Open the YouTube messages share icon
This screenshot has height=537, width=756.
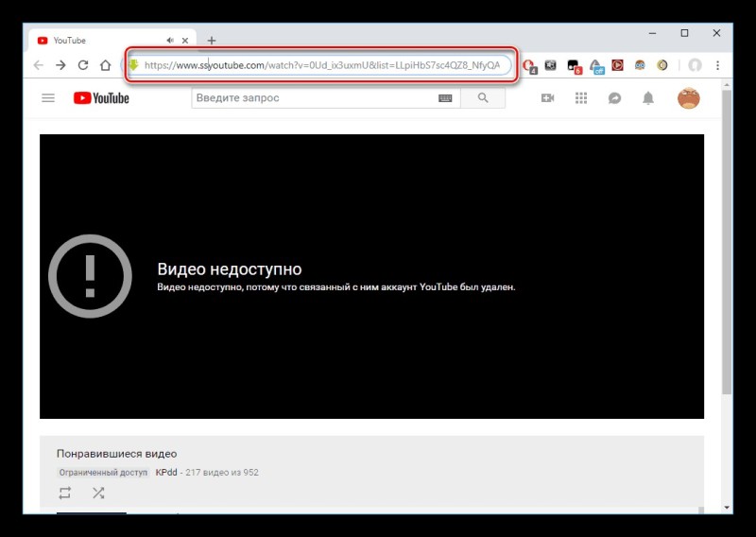coord(614,98)
